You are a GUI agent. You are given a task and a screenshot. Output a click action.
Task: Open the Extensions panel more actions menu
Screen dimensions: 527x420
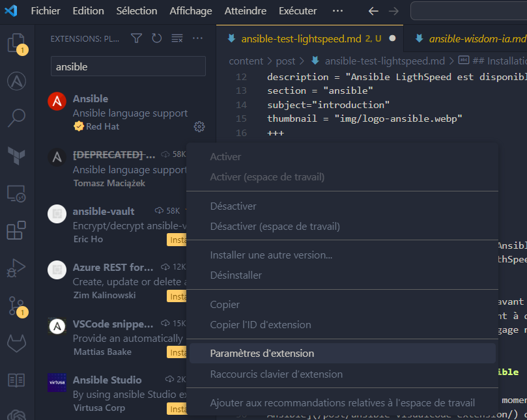coord(198,38)
